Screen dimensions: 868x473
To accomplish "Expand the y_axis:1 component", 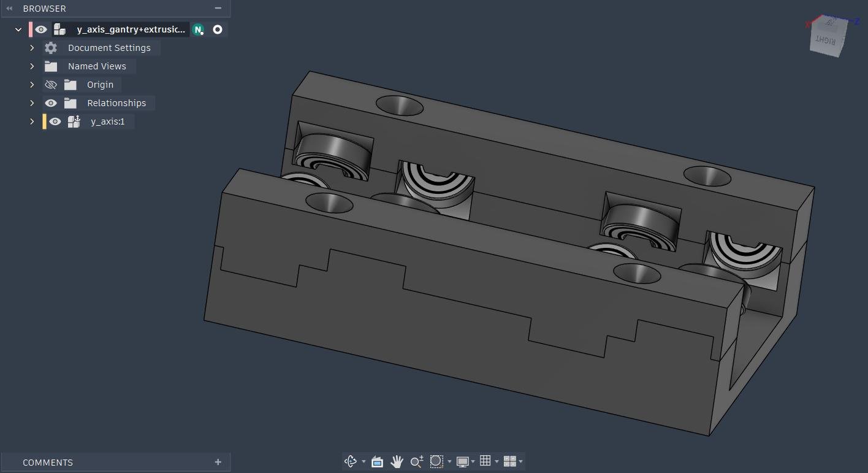I will click(32, 121).
